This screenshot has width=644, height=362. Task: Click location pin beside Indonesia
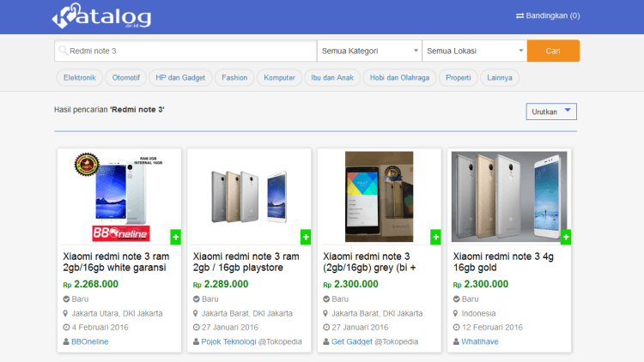[x=455, y=313]
